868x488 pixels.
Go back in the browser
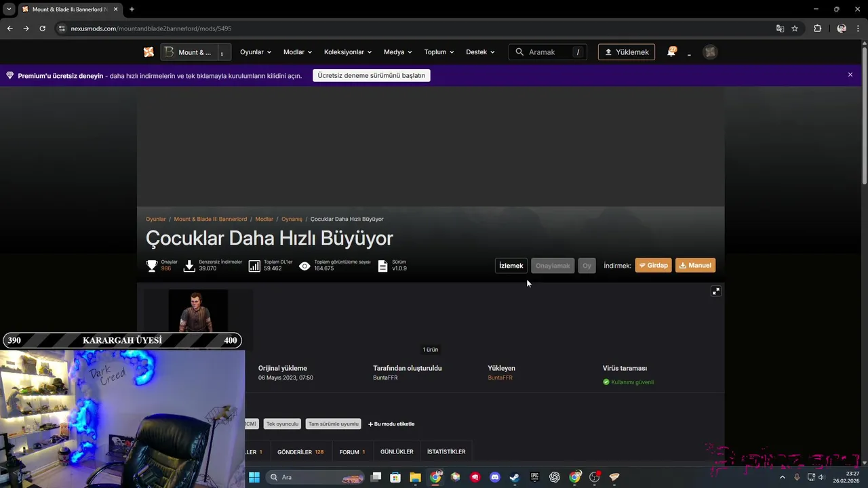pyautogui.click(x=9, y=28)
